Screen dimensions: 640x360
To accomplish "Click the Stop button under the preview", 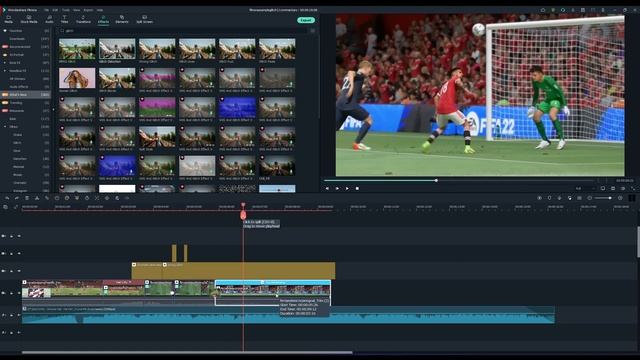I will [x=357, y=189].
